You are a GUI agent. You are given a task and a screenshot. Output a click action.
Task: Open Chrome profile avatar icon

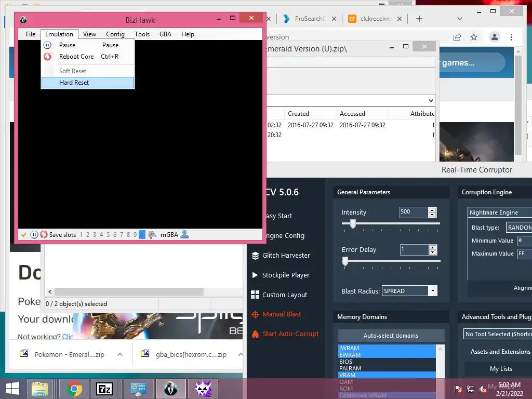[495, 37]
